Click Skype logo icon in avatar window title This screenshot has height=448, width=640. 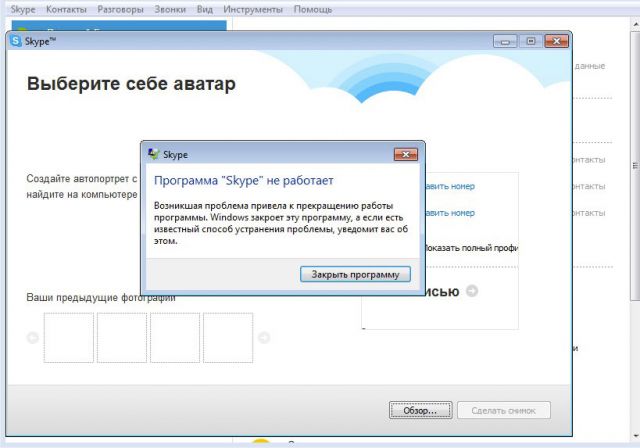tap(16, 41)
